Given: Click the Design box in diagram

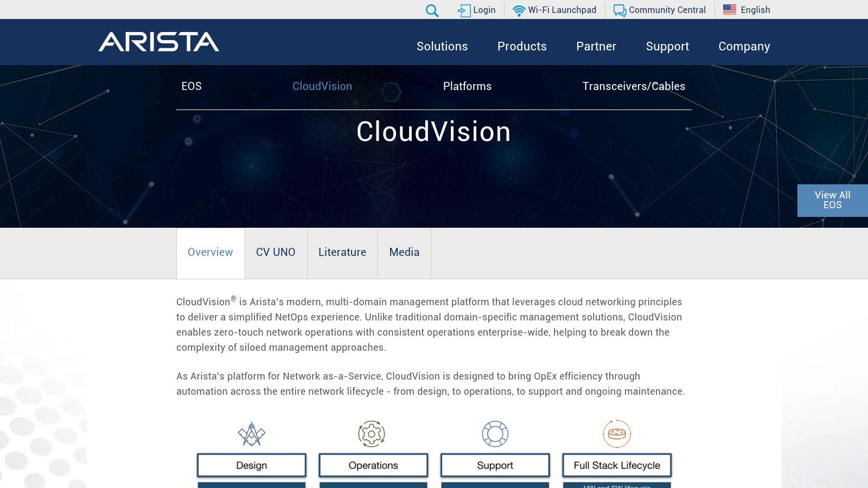Looking at the screenshot, I should click(x=252, y=465).
